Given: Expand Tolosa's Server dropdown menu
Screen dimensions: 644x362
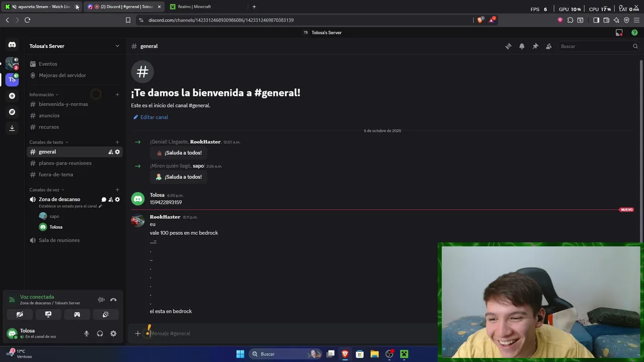Looking at the screenshot, I should click(x=117, y=46).
